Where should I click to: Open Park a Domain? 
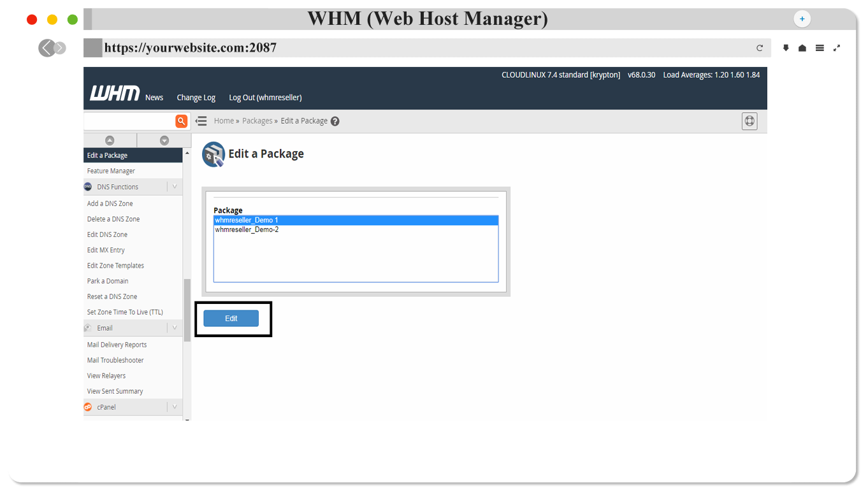coord(108,281)
